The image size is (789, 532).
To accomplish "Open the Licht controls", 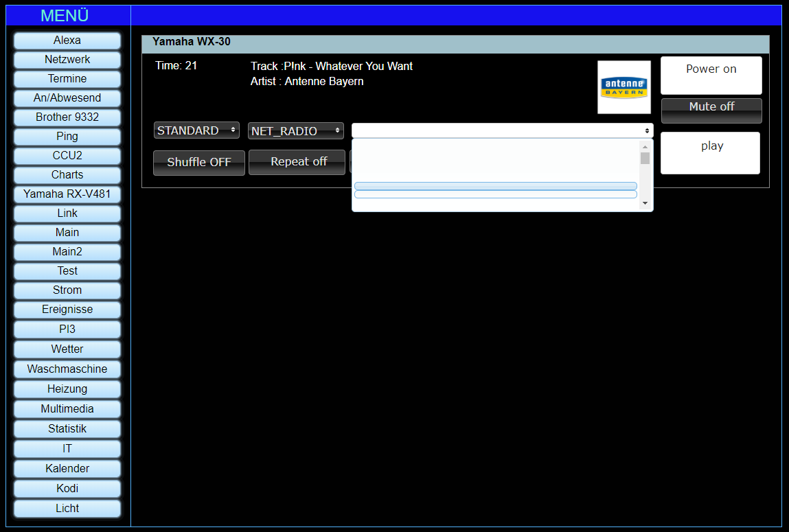I will pyautogui.click(x=67, y=509).
